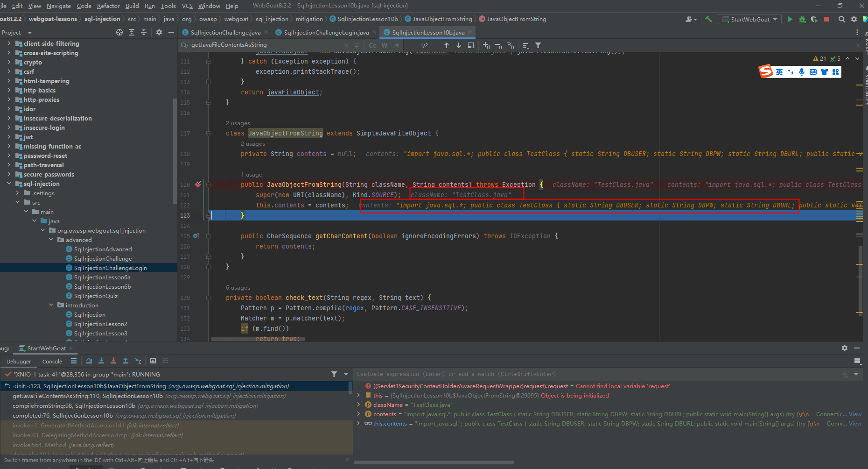Image resolution: width=868 pixels, height=469 pixels.
Task: Show execution point via the threads list icon
Action: point(74,361)
